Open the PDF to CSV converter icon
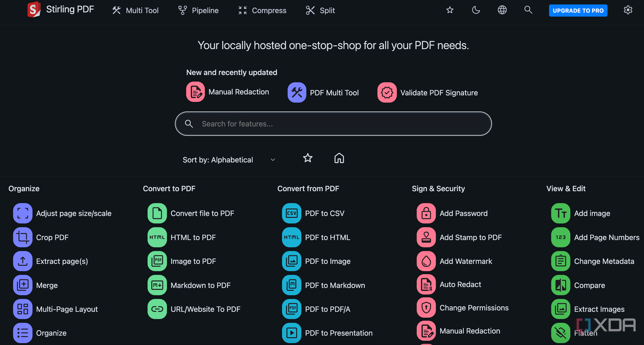Image resolution: width=644 pixels, height=345 pixels. (x=292, y=213)
